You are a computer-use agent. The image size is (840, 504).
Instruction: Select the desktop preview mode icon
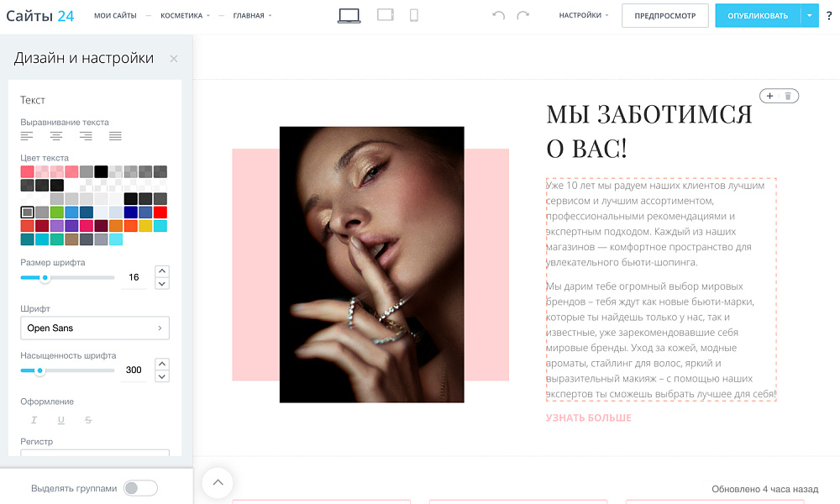[x=349, y=14]
